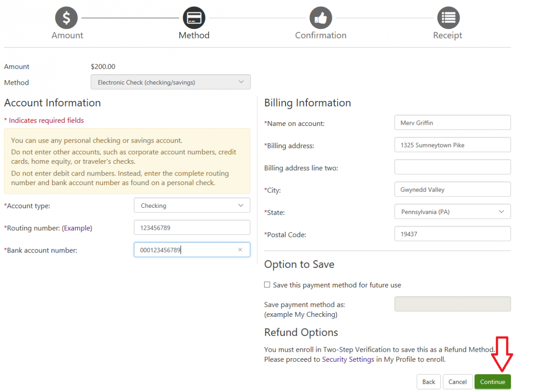Open the payment Method dropdown
Viewport: 543px width, 392px height.
pyautogui.click(x=171, y=82)
